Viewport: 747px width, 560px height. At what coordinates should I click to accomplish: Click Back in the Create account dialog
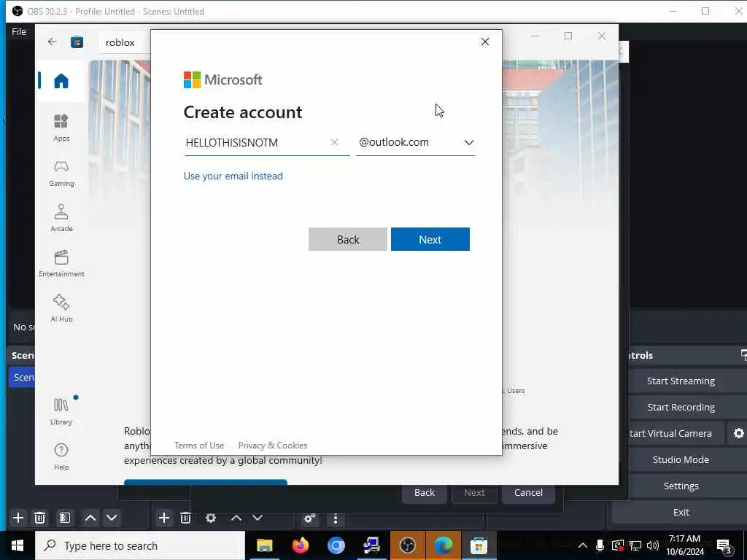point(348,239)
